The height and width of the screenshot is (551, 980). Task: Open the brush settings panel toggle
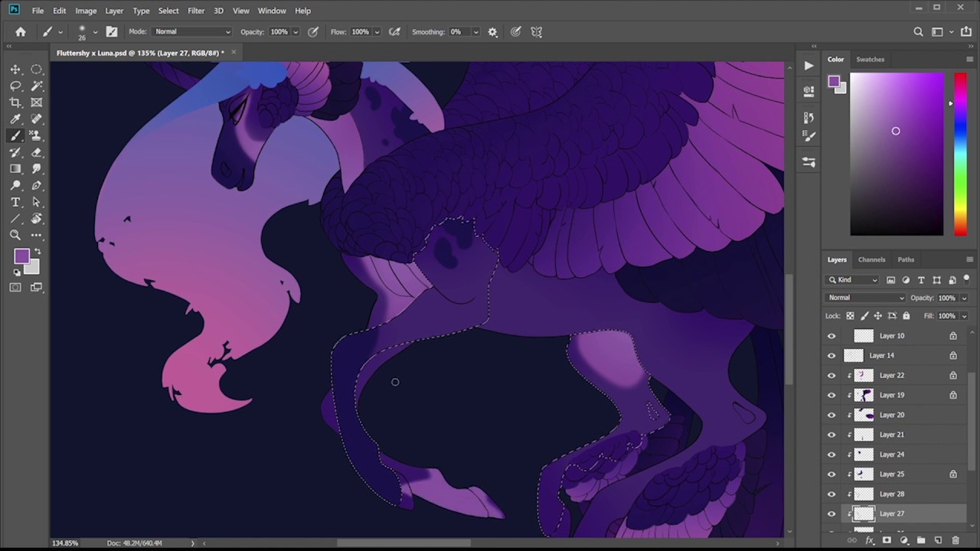pos(112,32)
